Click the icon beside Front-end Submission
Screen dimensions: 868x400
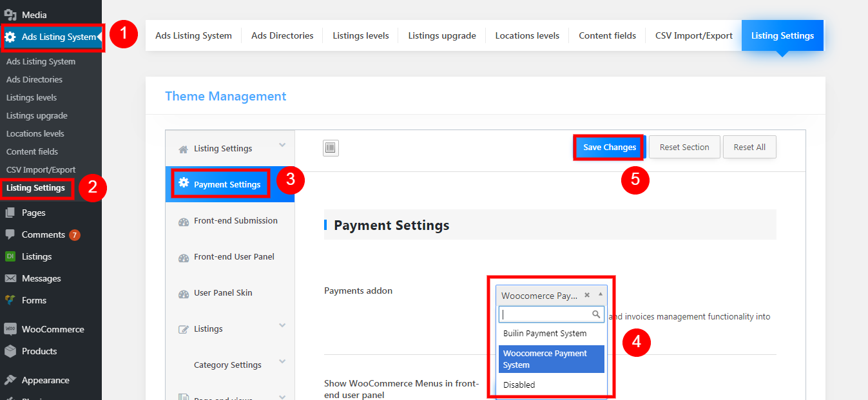tap(183, 221)
